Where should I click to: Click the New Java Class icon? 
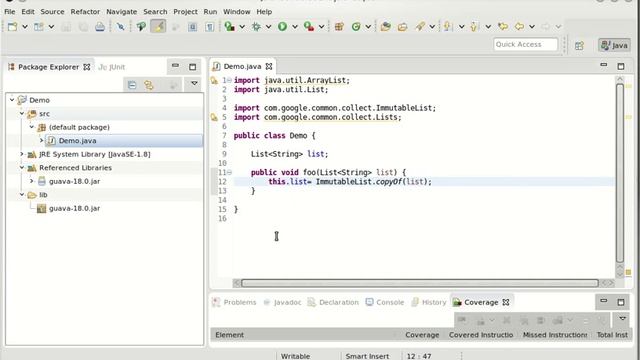(356, 27)
